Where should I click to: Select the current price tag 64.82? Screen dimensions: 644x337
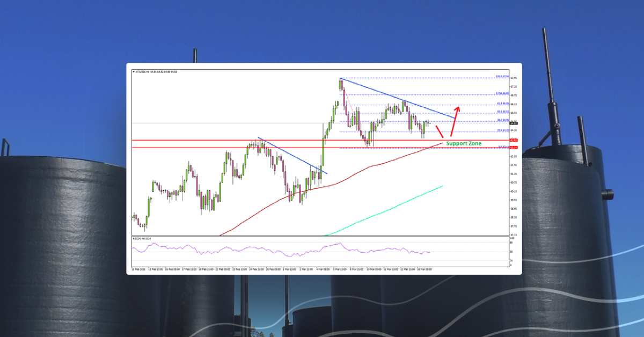[x=514, y=123]
